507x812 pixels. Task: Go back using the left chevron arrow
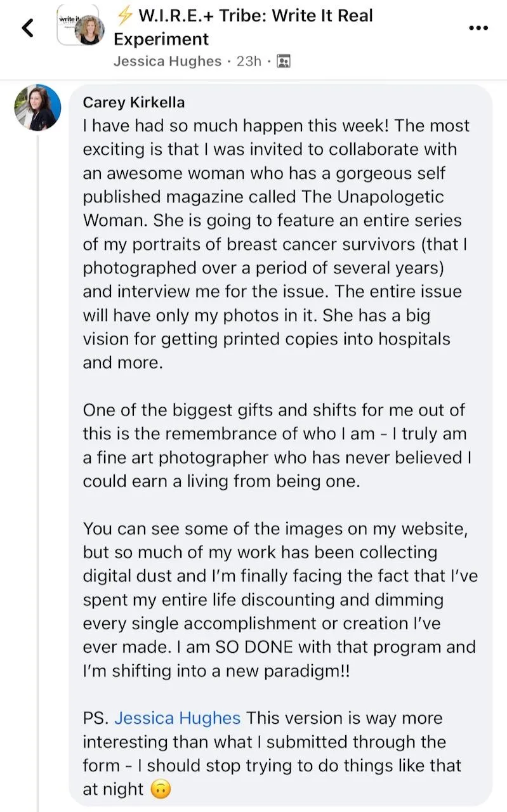pos(27,27)
